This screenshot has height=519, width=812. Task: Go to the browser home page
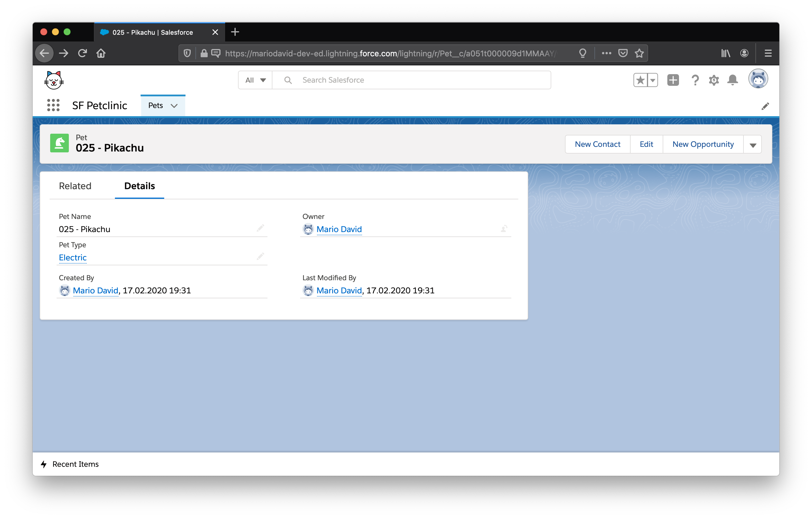(101, 53)
